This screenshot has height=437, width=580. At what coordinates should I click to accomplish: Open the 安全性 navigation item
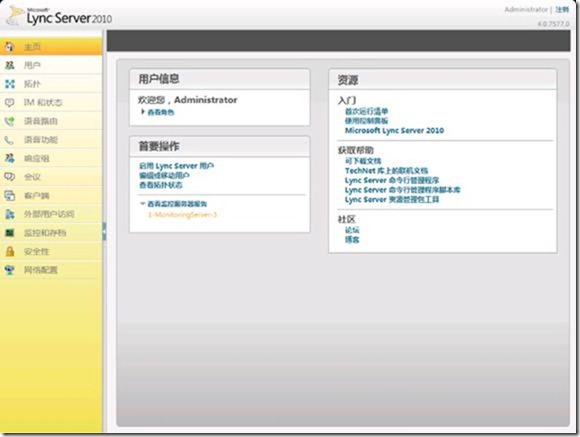tap(51, 252)
